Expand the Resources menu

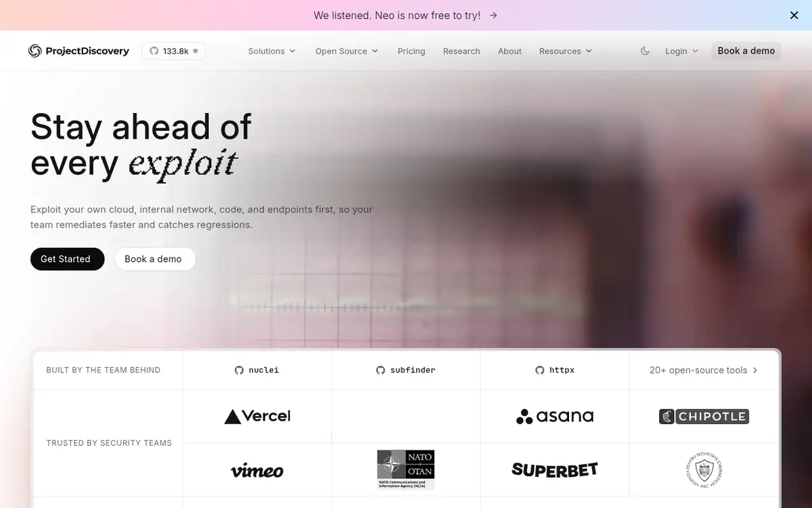[x=566, y=51]
